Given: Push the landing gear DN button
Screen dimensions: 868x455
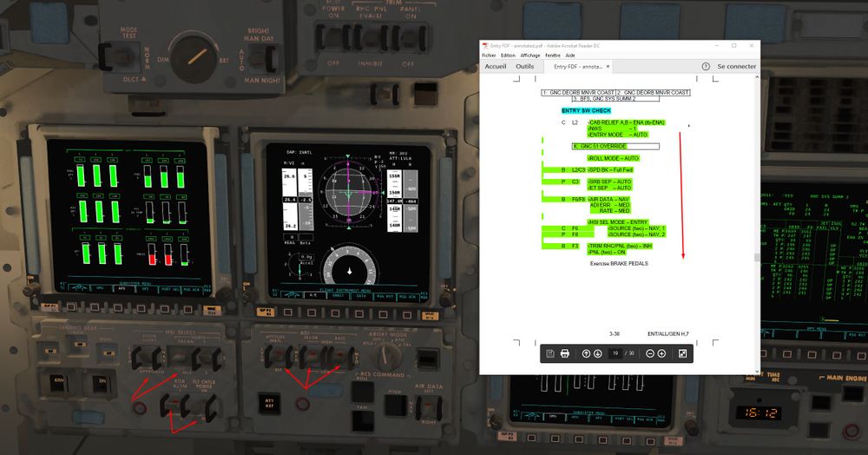Looking at the screenshot, I should (102, 381).
